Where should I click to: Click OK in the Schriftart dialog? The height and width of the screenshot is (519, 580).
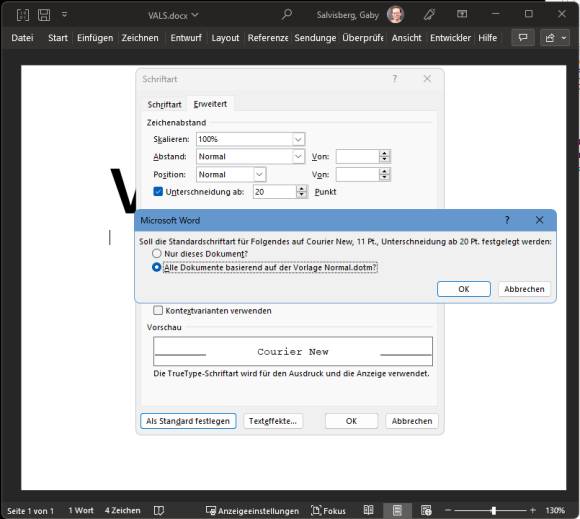(x=351, y=421)
